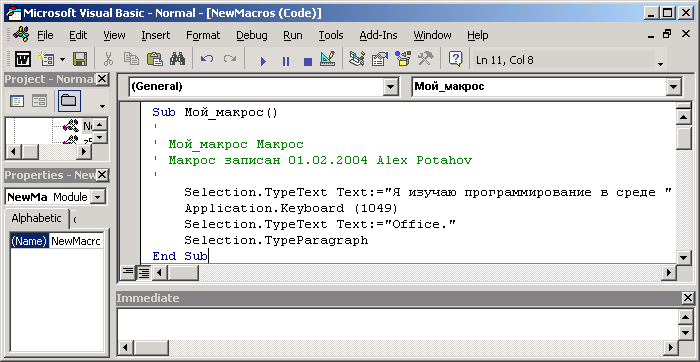Click the Redo arrow icon
Screen dimensions: 700x362
pyautogui.click(x=229, y=59)
